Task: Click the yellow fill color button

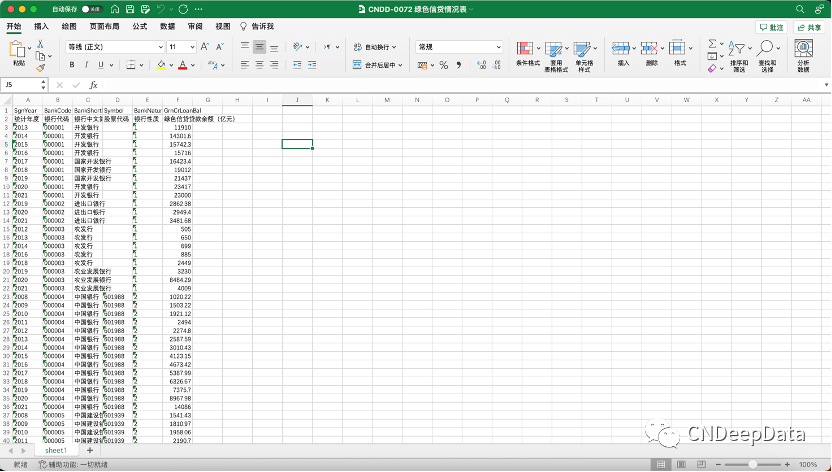Action: point(161,65)
